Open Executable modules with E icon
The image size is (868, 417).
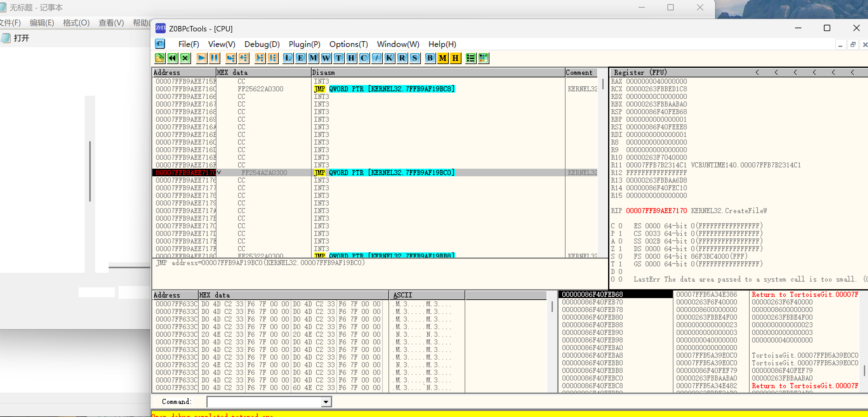(x=301, y=58)
